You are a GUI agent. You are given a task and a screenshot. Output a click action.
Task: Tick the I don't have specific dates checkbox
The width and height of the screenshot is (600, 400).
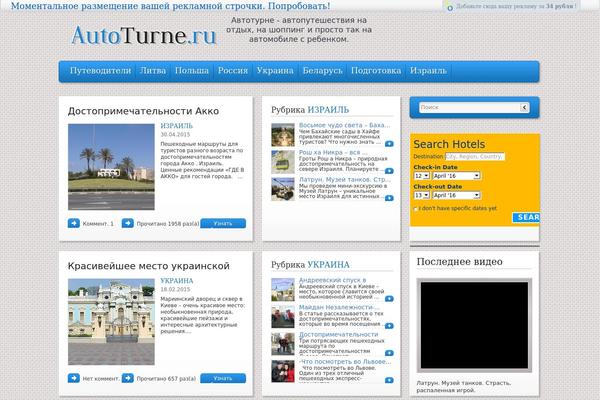point(416,209)
